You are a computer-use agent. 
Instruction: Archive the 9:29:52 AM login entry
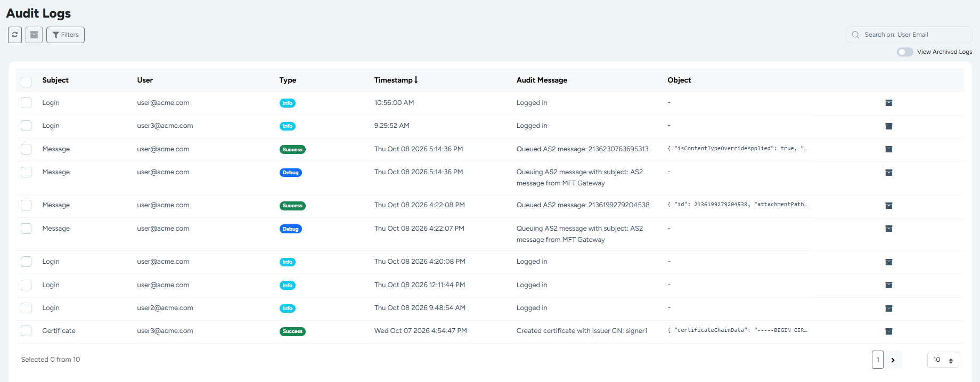point(889,126)
